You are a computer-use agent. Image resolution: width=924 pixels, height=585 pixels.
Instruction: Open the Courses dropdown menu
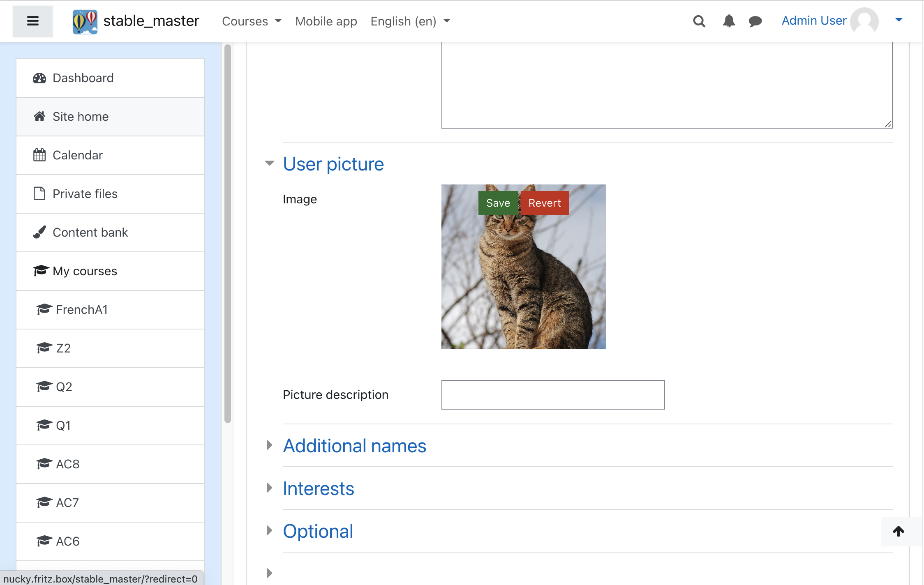[252, 21]
